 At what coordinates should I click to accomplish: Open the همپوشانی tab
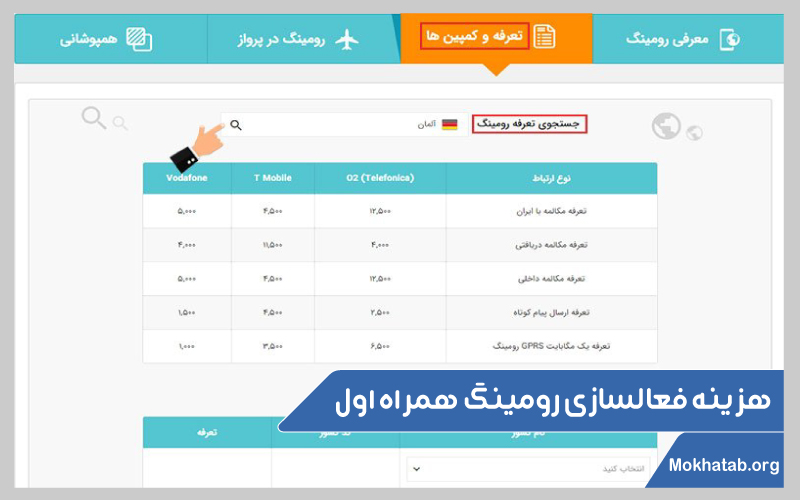[x=111, y=39]
